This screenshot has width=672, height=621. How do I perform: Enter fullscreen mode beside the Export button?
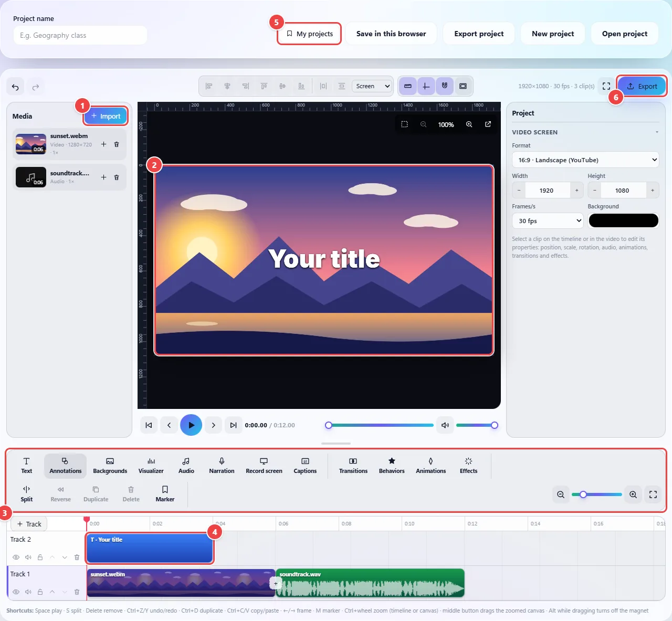pos(606,86)
